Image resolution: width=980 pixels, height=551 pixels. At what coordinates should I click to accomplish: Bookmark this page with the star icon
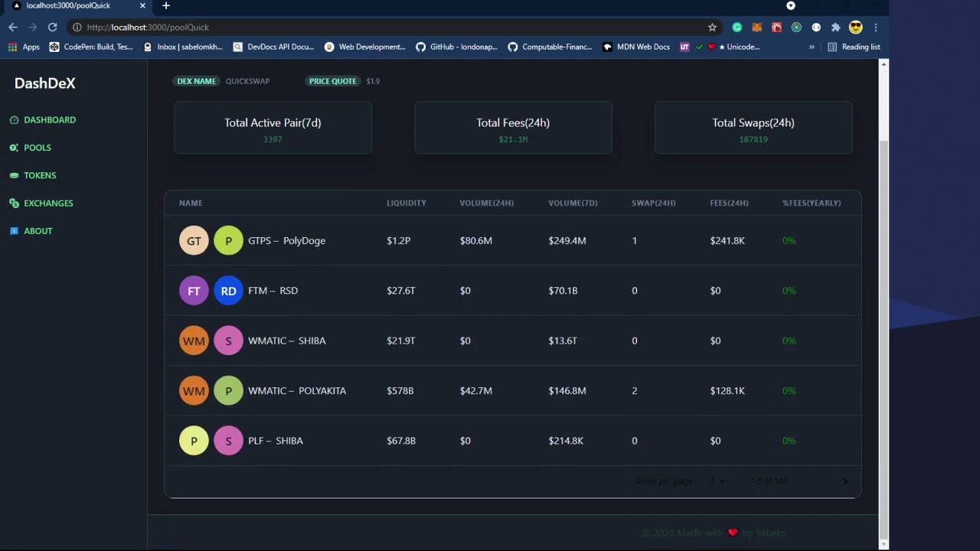(712, 28)
